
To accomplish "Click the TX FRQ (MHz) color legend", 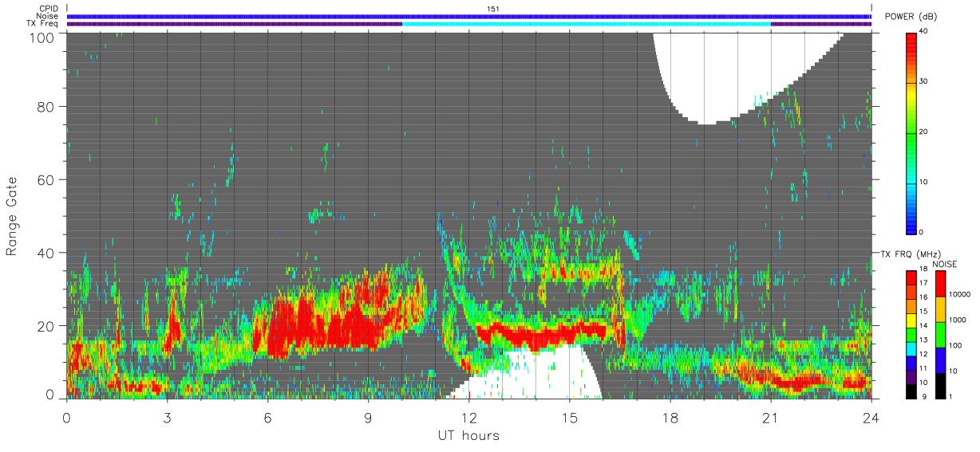I will coord(911,334).
